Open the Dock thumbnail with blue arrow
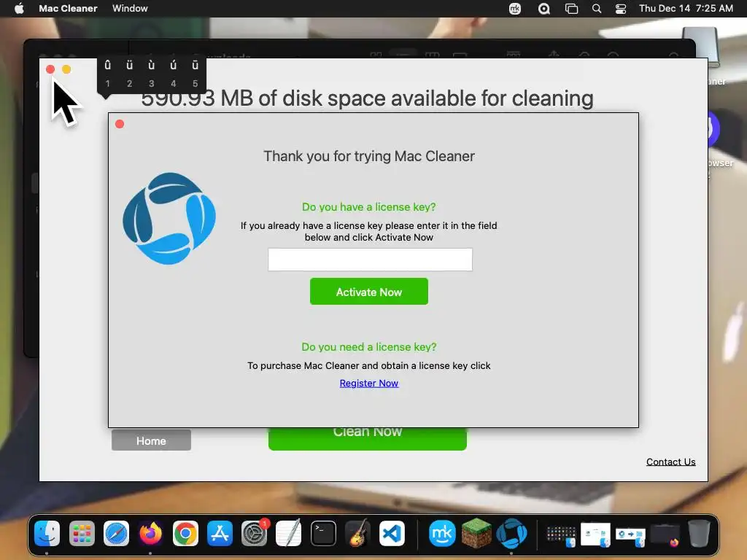The width and height of the screenshot is (747, 560). pyautogui.click(x=630, y=537)
